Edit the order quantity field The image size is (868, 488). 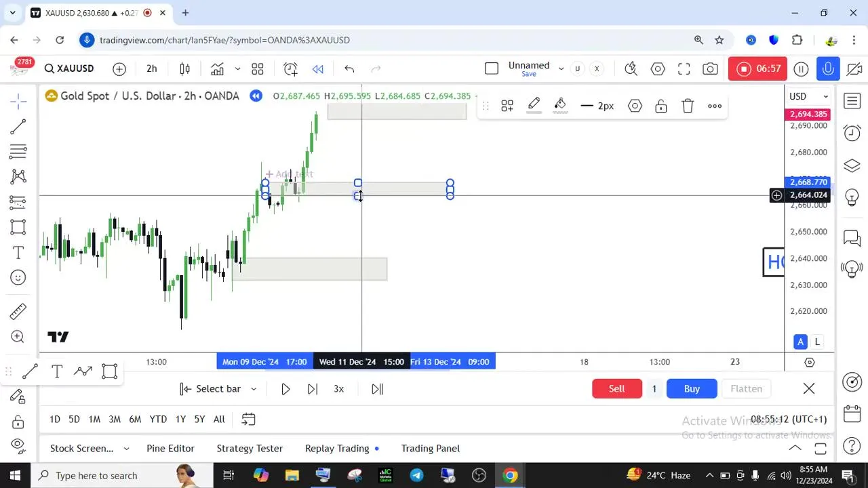coord(654,388)
